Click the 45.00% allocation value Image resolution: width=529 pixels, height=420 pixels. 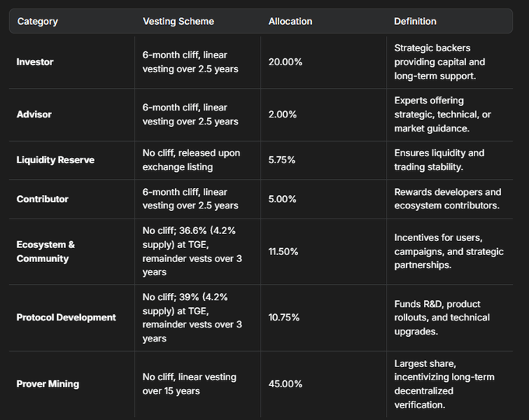click(286, 383)
